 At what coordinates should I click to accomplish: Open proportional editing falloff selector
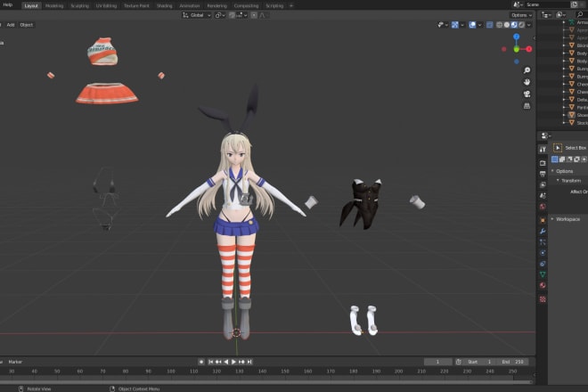coord(263,15)
